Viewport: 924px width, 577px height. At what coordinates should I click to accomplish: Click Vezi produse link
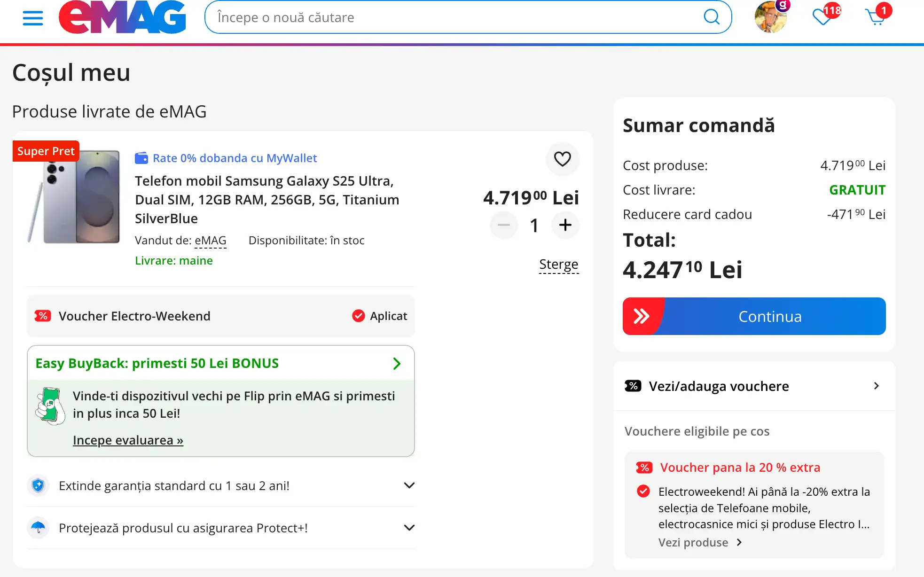693,542
